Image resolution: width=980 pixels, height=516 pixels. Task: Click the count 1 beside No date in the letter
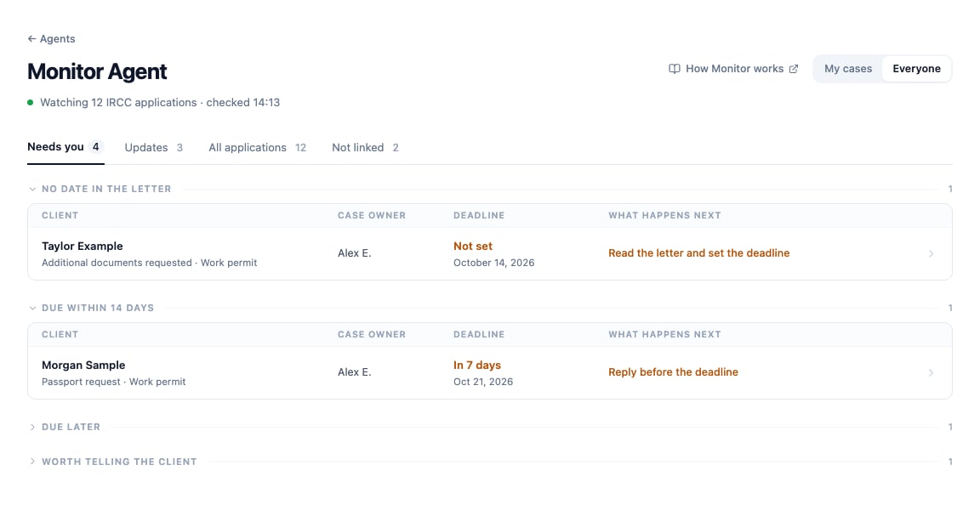[950, 189]
